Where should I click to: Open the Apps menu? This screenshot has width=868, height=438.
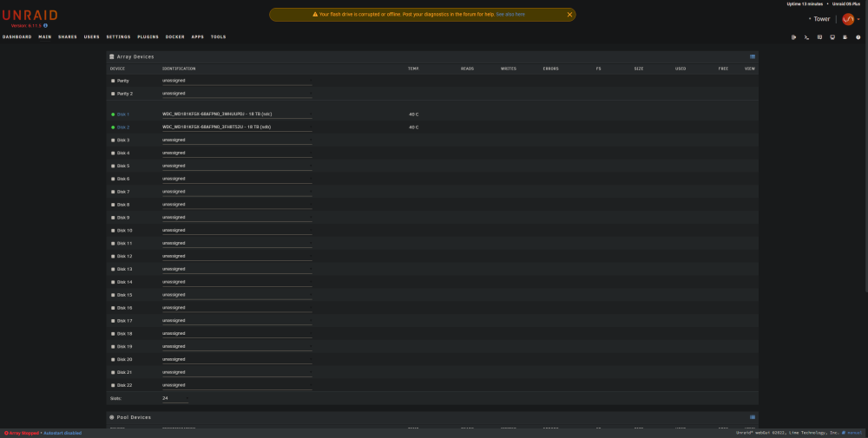(198, 37)
